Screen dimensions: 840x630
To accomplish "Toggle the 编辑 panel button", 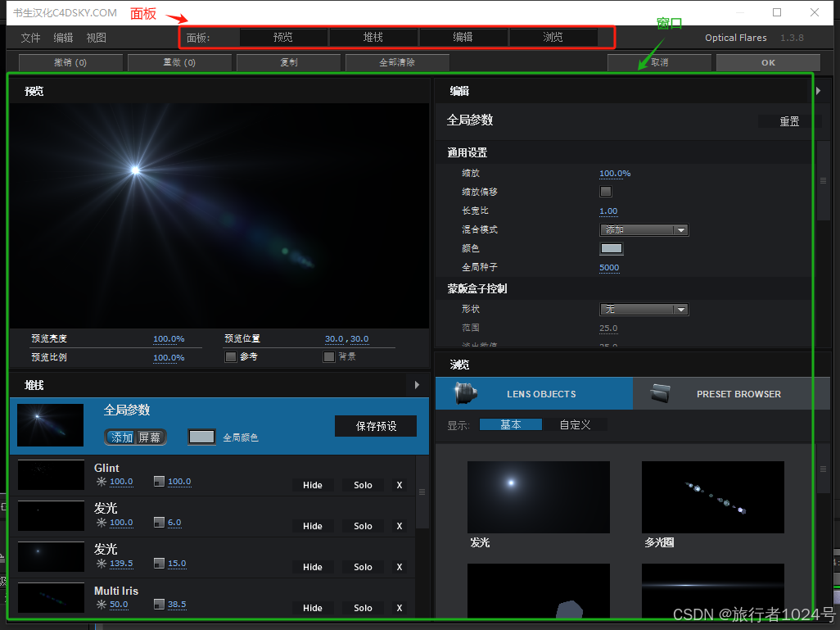I will [463, 37].
